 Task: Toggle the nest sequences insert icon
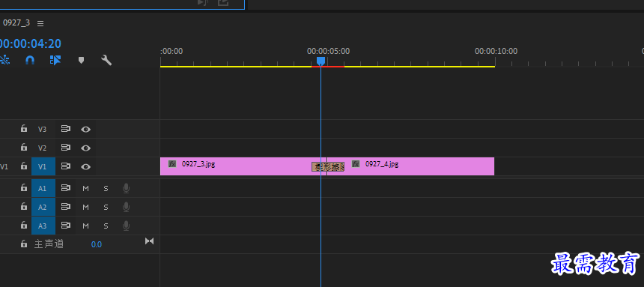(x=4, y=61)
